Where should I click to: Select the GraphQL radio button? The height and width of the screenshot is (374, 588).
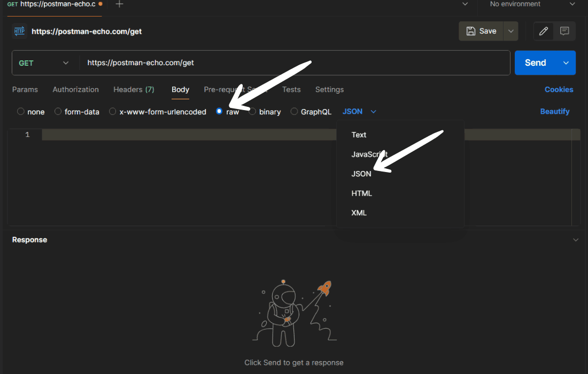coord(295,111)
